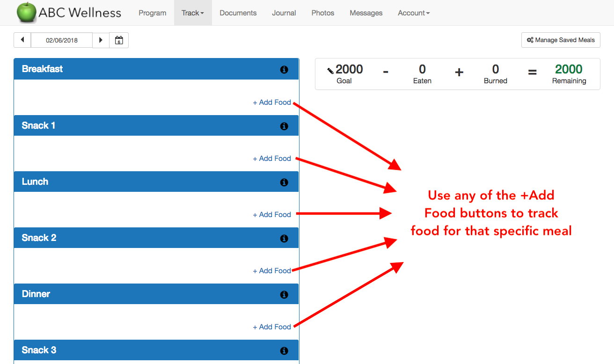Click the Snack 2 info icon
The height and width of the screenshot is (364, 614).
pos(284,239)
